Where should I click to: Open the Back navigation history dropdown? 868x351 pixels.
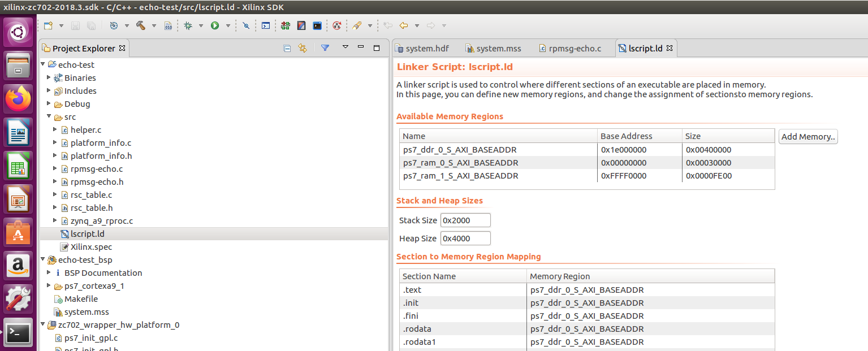417,25
